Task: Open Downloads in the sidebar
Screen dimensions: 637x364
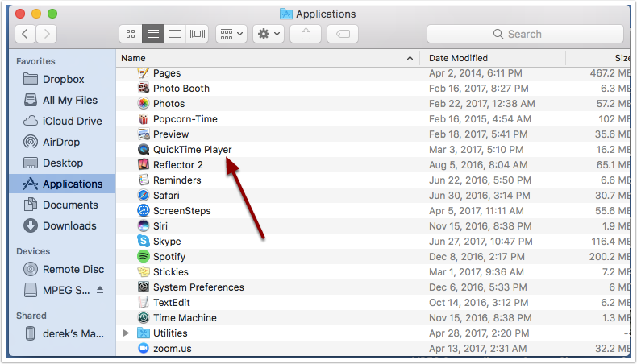Action: [62, 225]
